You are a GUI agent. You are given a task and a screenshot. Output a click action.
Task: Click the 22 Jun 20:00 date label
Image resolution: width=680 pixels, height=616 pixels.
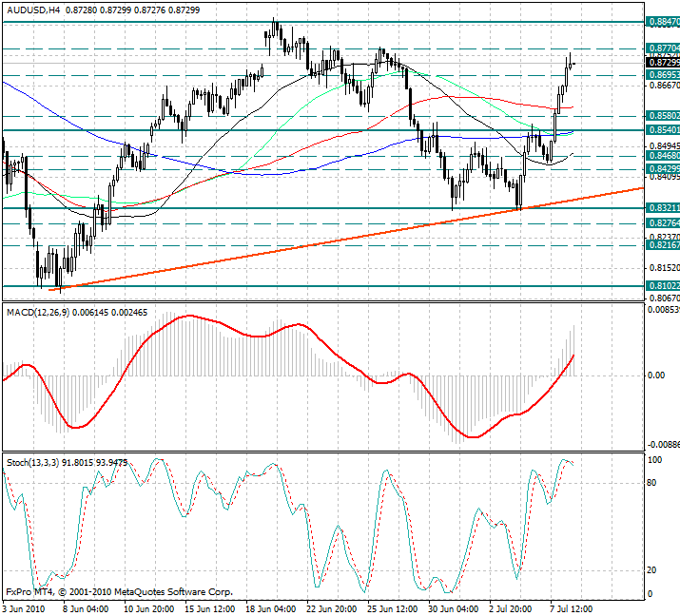point(332,609)
